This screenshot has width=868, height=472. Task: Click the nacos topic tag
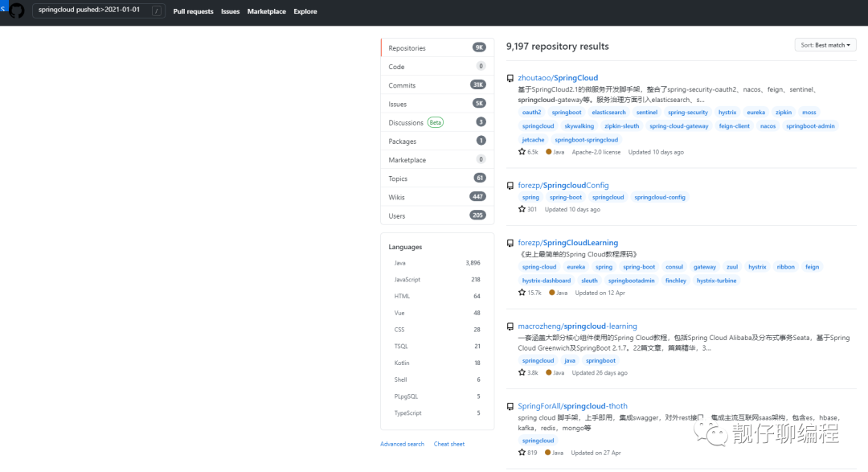(x=768, y=125)
